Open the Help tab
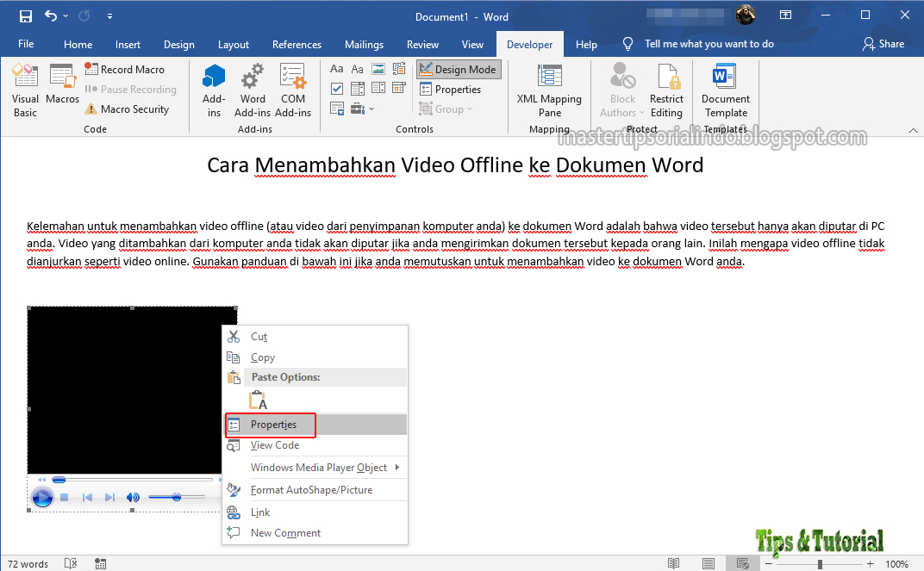Image resolution: width=924 pixels, height=571 pixels. point(586,44)
